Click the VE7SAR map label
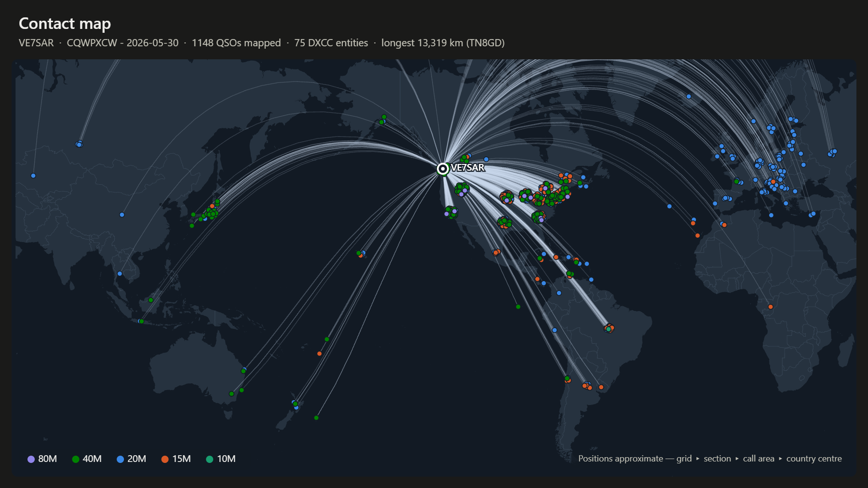 pos(467,167)
